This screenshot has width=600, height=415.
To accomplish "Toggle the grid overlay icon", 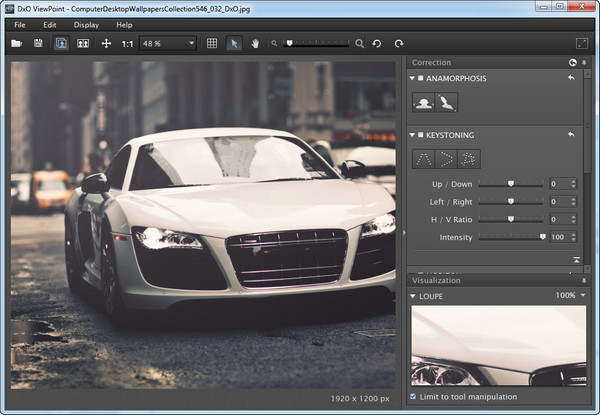I will 211,44.
